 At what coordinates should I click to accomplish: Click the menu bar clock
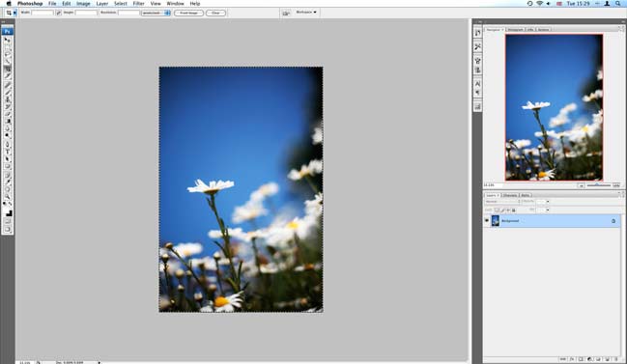[579, 4]
